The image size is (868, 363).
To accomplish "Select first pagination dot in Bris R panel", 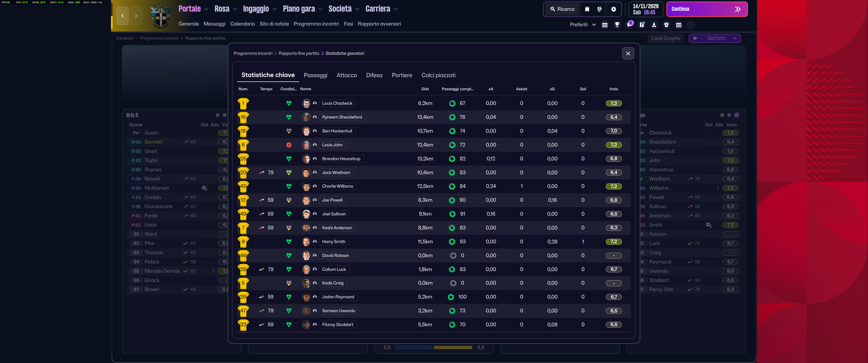I will [217, 115].
